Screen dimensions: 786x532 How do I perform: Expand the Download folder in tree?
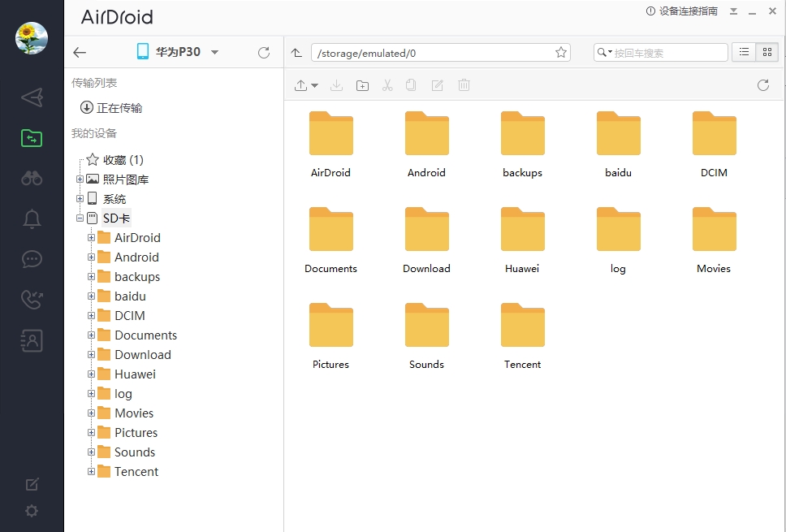pyautogui.click(x=91, y=354)
